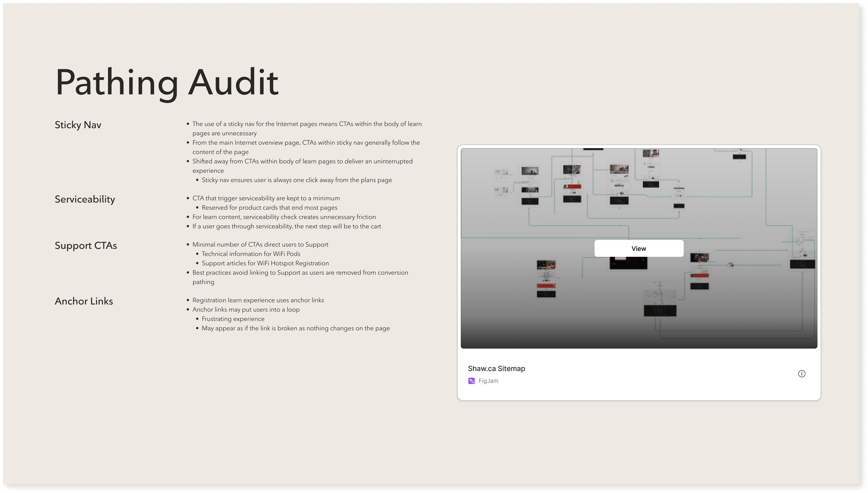868x493 pixels.
Task: Click 'Support articles for WiFi Hotspot Registration' bullet
Action: tap(265, 263)
